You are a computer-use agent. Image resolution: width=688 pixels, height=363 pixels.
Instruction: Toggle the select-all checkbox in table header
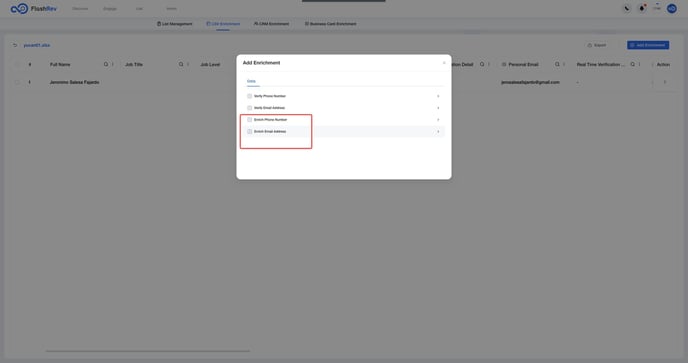(18, 65)
